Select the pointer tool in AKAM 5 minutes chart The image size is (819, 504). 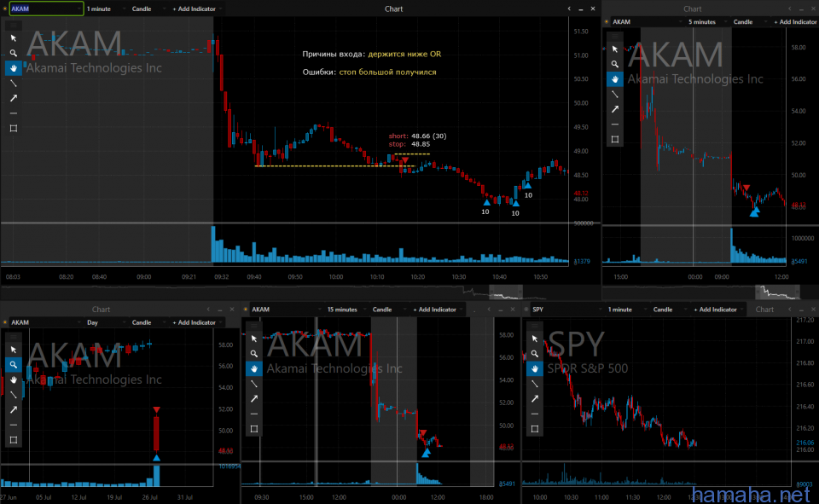(615, 49)
